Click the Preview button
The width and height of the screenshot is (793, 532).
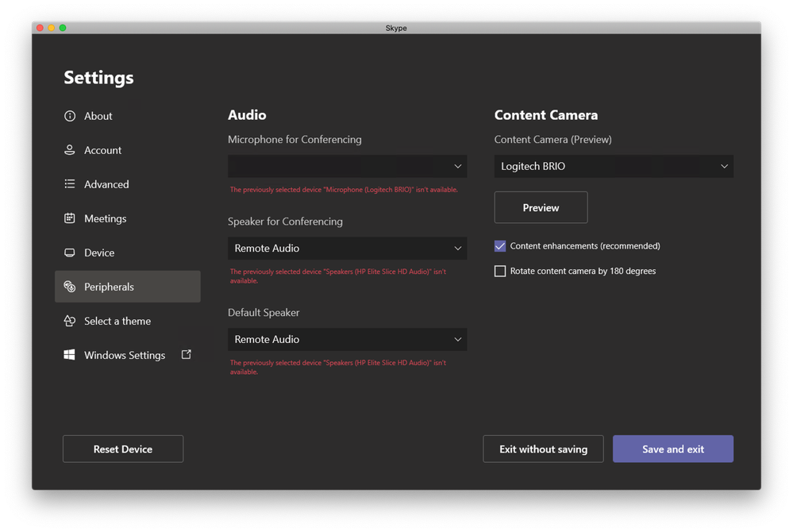(x=541, y=208)
